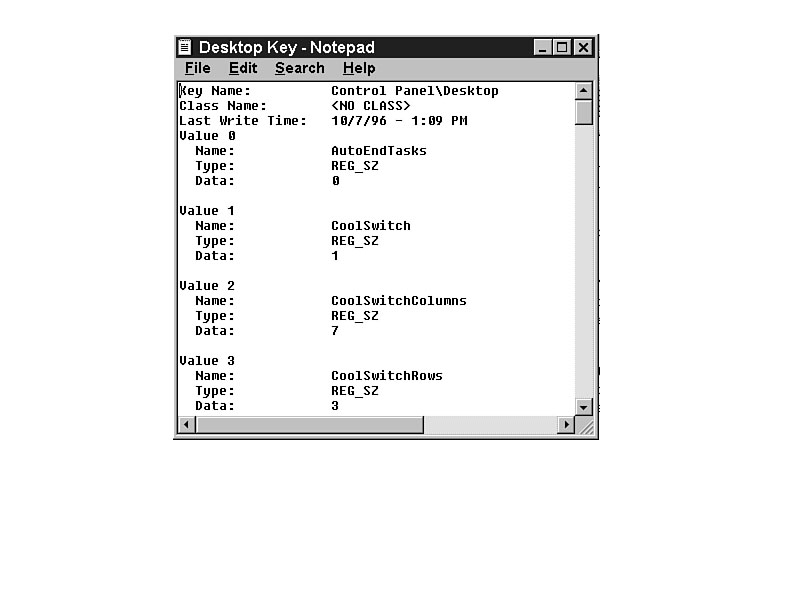Open the Edit menu

click(x=243, y=68)
